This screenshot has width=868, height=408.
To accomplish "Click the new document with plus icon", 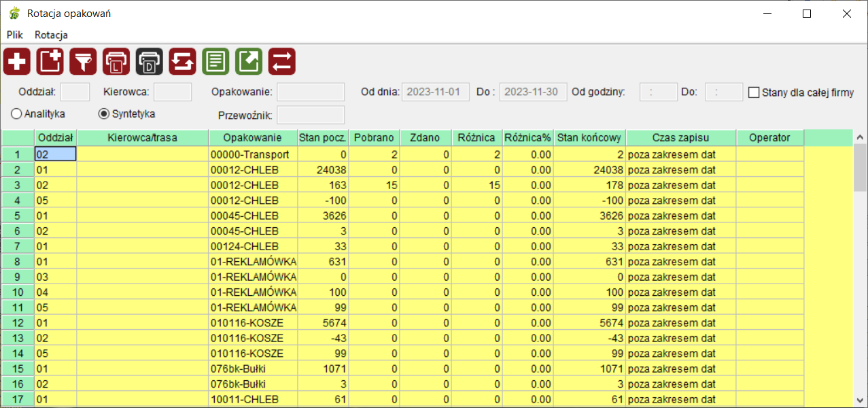I will pyautogui.click(x=50, y=62).
